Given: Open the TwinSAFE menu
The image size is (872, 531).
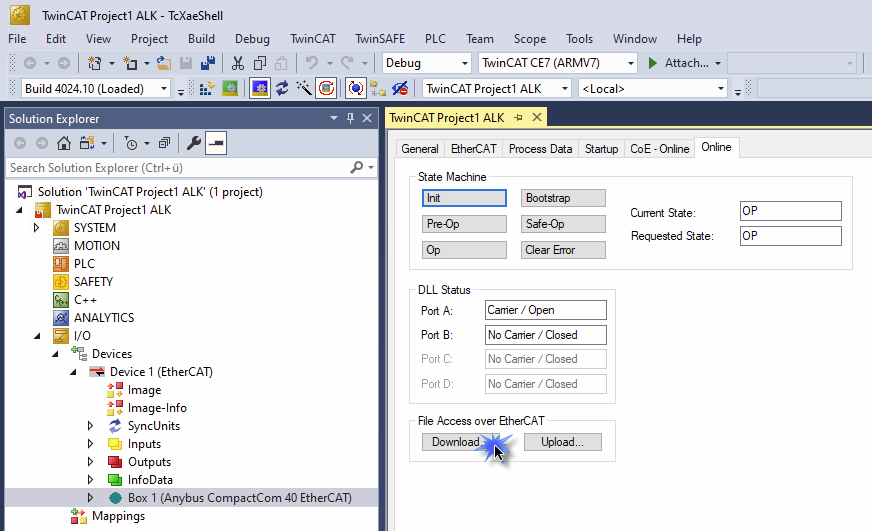Looking at the screenshot, I should (380, 39).
